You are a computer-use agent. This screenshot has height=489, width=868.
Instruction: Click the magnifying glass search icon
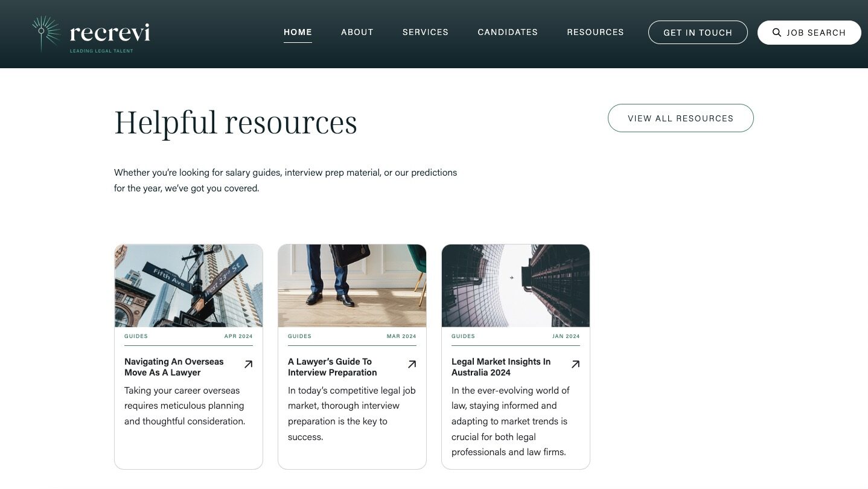click(777, 33)
